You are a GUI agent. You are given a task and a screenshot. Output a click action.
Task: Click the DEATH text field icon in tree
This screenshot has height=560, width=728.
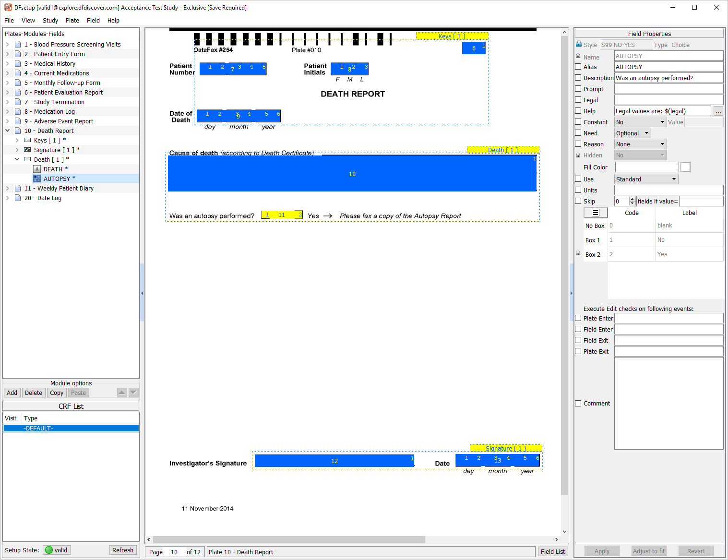(x=37, y=169)
